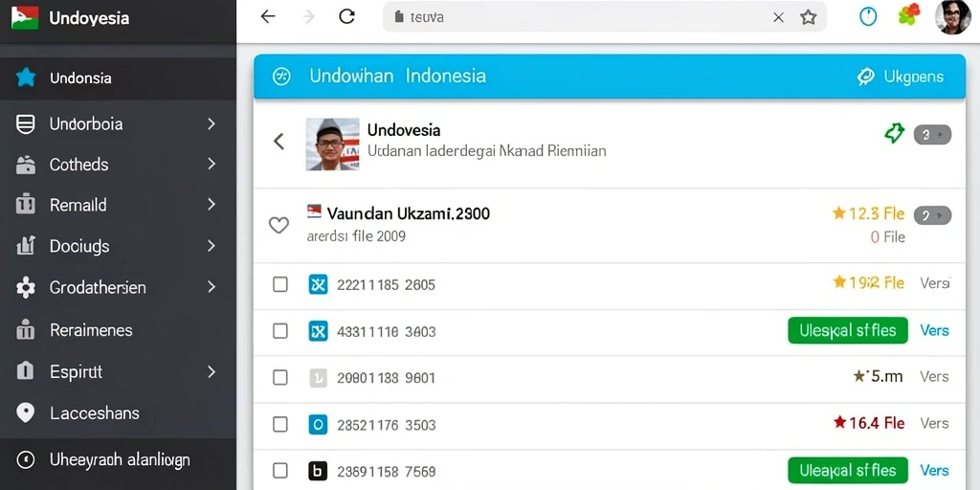
Task: Open the Ukgpens icon in blue header
Action: [x=865, y=77]
